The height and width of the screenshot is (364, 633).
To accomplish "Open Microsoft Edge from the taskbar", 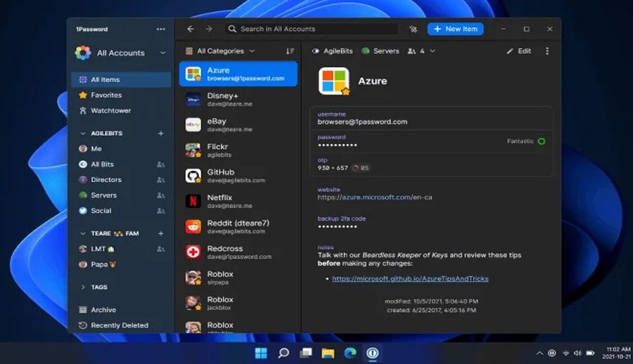I will [350, 353].
